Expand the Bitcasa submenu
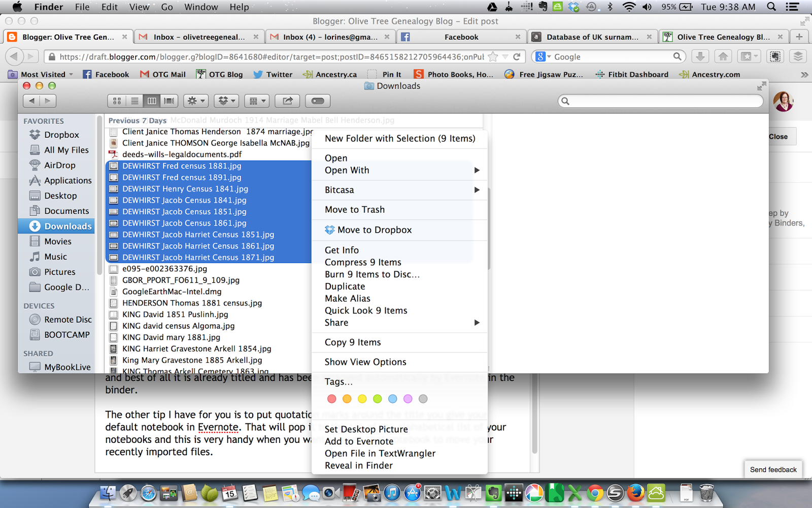This screenshot has height=508, width=812. (x=399, y=190)
